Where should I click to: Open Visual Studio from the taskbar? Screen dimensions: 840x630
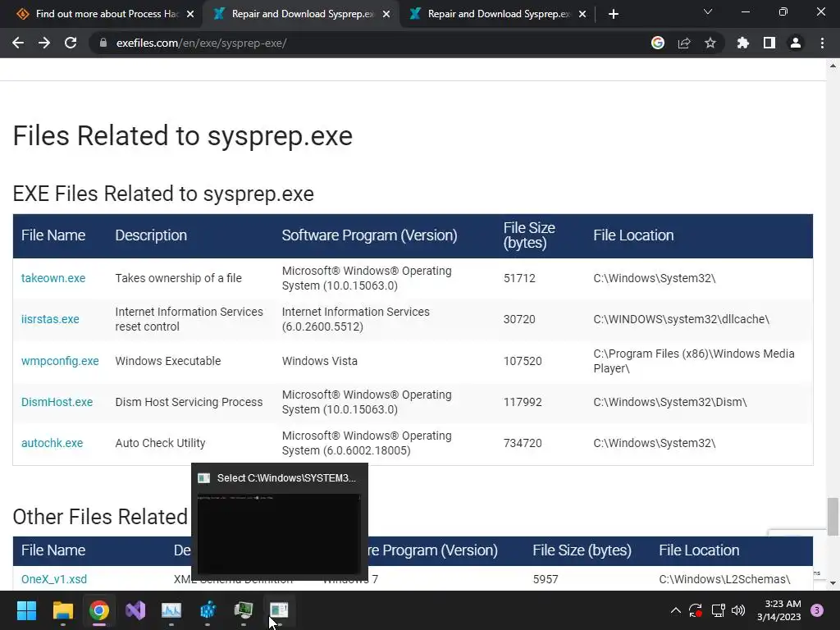pos(135,610)
